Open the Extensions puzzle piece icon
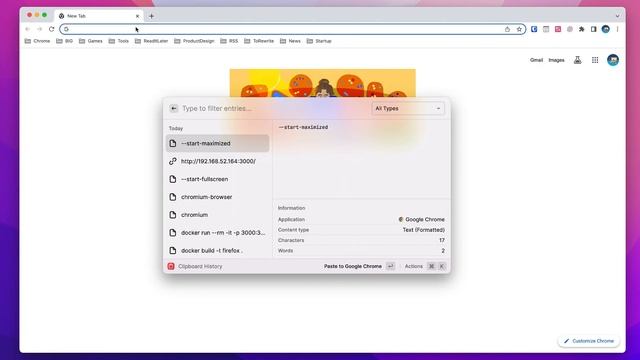The width and height of the screenshot is (640, 360). click(582, 29)
